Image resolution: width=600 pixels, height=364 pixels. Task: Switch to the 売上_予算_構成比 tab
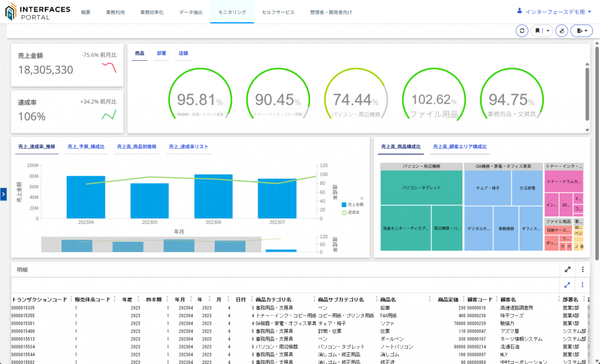tap(86, 147)
